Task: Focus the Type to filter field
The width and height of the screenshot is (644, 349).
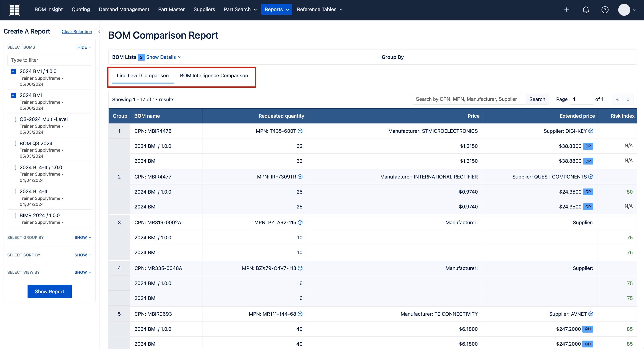Action: tap(50, 60)
